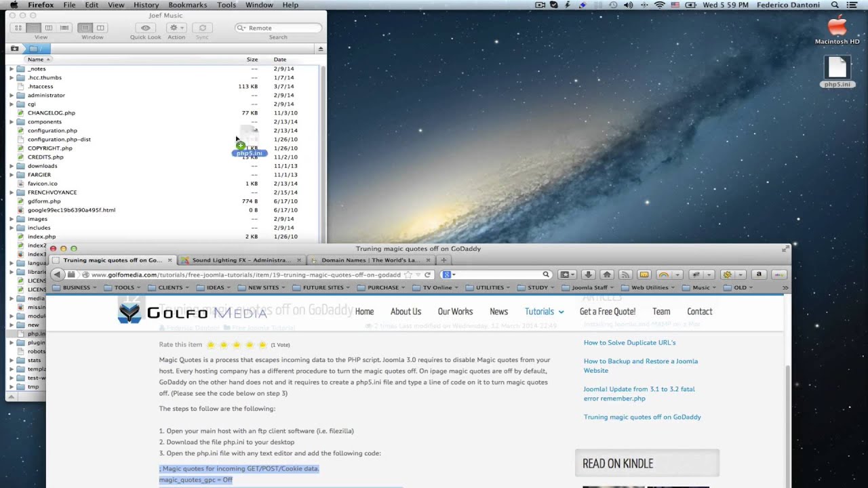Click the Firefox home icon

(x=607, y=274)
